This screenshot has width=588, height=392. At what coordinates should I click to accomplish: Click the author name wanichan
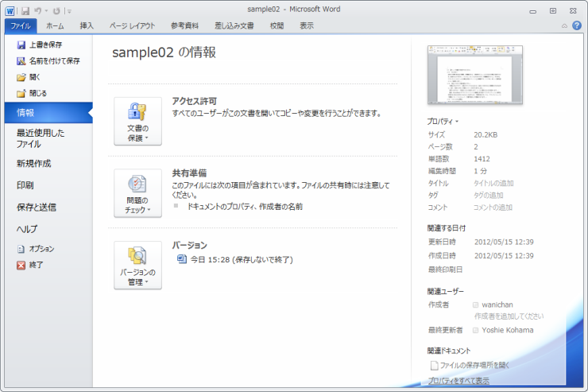(x=497, y=305)
